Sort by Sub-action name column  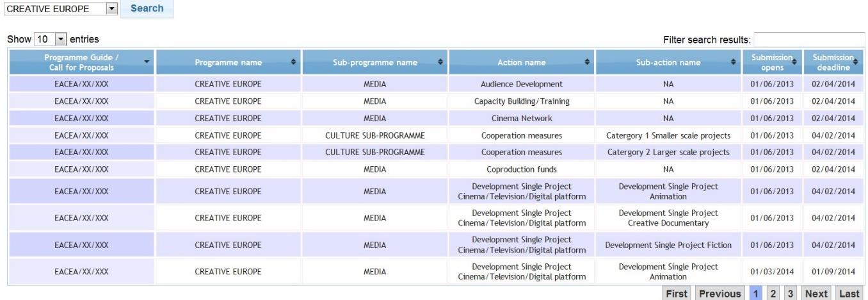click(668, 62)
